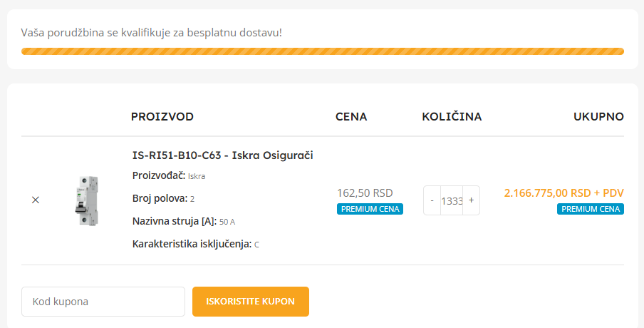Focus the quantity field showing 1333
This screenshot has width=644, height=328.
pos(452,200)
